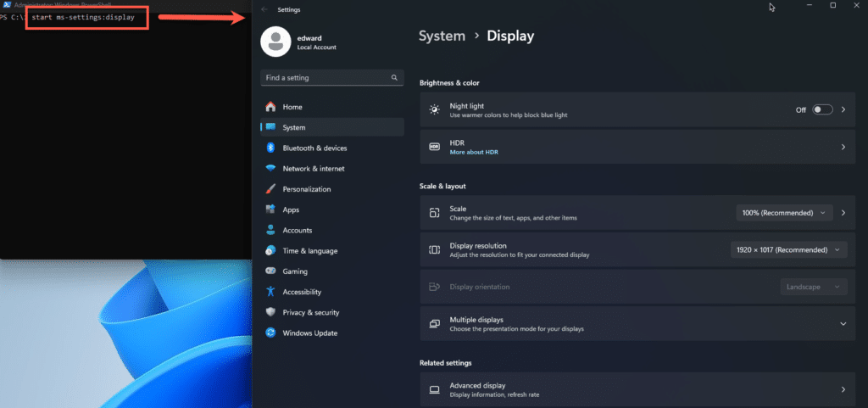Select Accessibility in the sidebar
Viewport: 868px width, 408px height.
click(332, 292)
